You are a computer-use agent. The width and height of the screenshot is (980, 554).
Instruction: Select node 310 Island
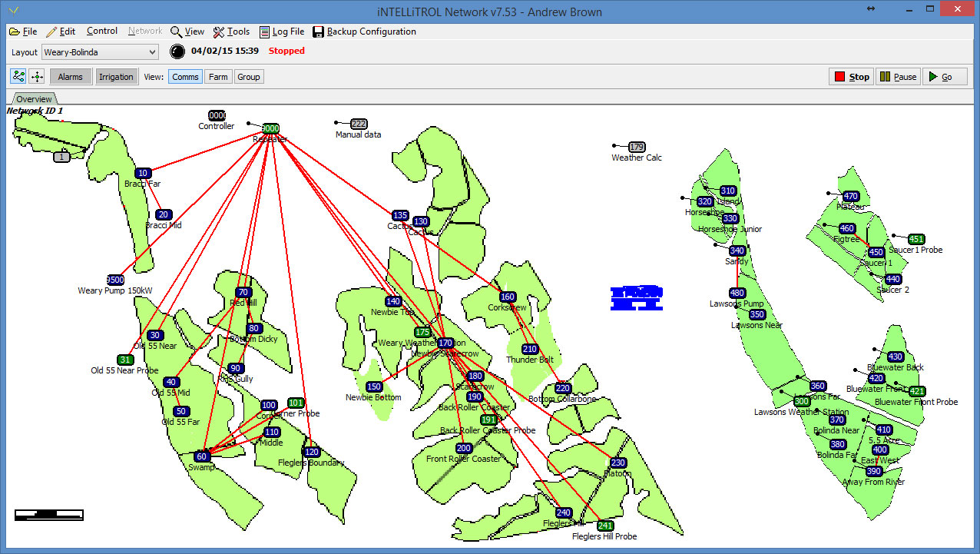728,191
